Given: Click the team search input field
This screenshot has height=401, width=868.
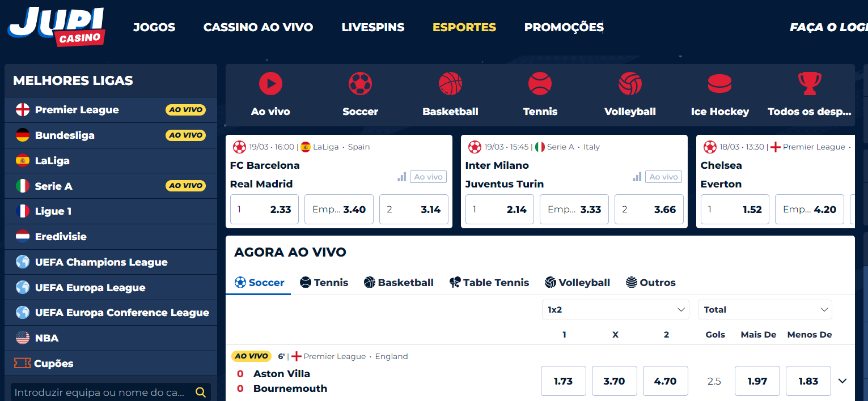Looking at the screenshot, I should tap(102, 391).
